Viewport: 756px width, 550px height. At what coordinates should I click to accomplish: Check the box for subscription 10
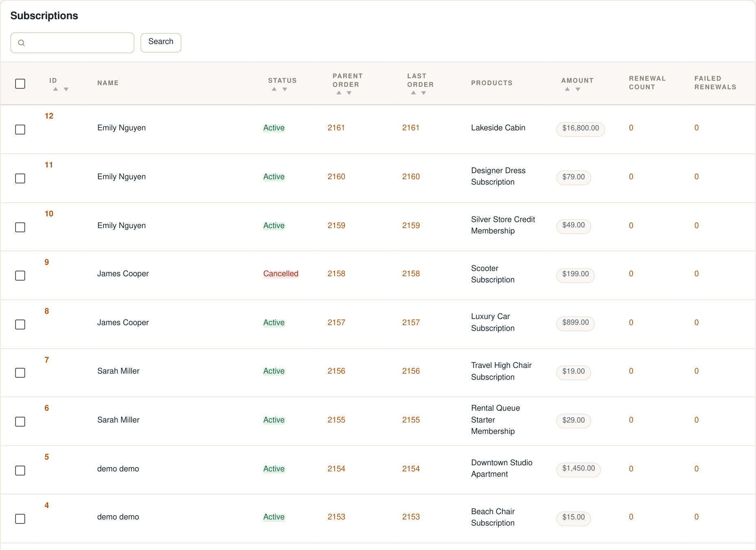[20, 227]
